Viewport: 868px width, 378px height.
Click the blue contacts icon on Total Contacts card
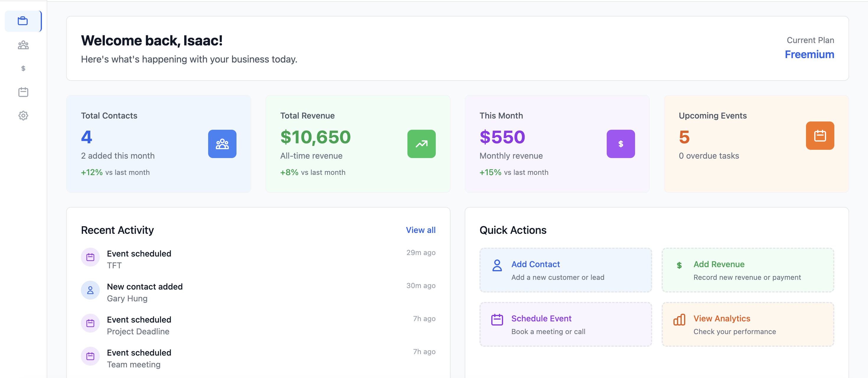point(222,144)
